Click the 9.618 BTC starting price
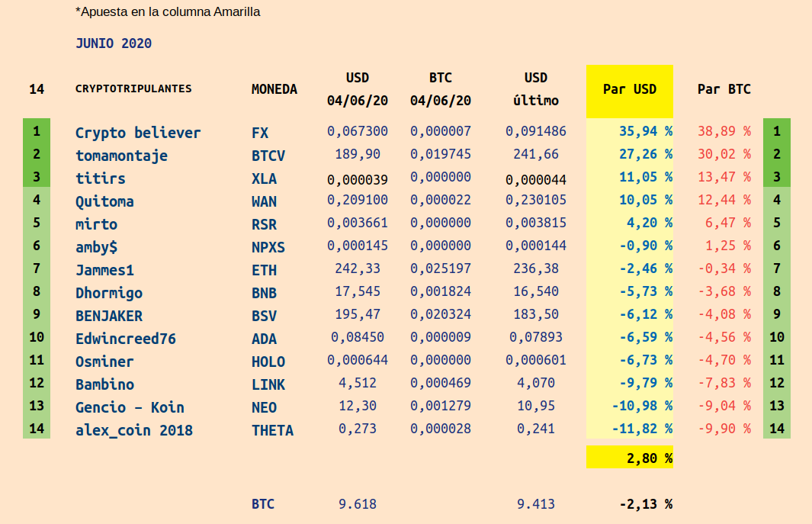812x524 pixels. pos(357,504)
